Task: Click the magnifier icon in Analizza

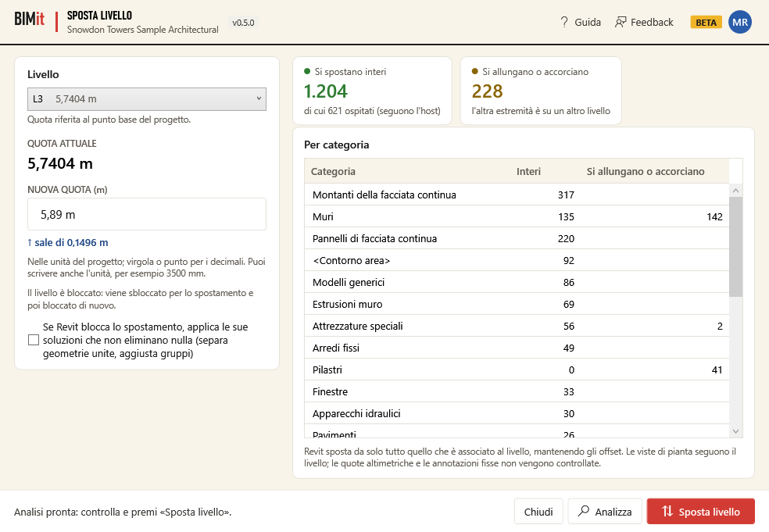Action: point(584,511)
